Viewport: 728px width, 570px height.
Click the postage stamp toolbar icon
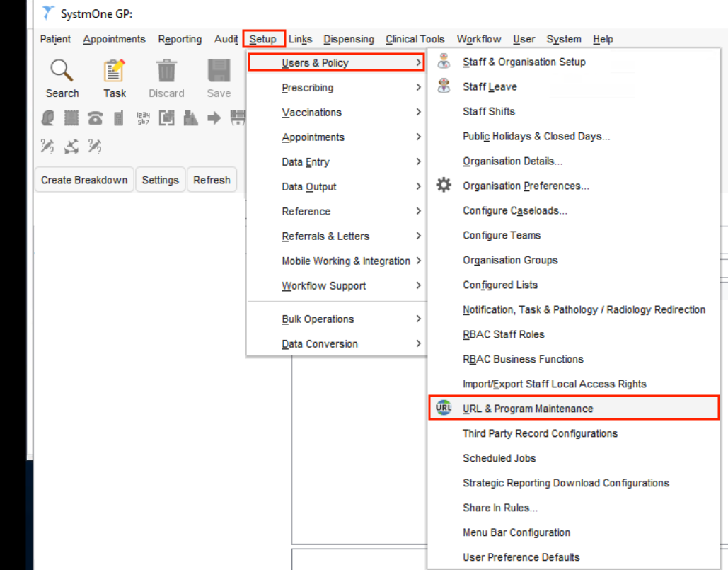click(x=71, y=118)
